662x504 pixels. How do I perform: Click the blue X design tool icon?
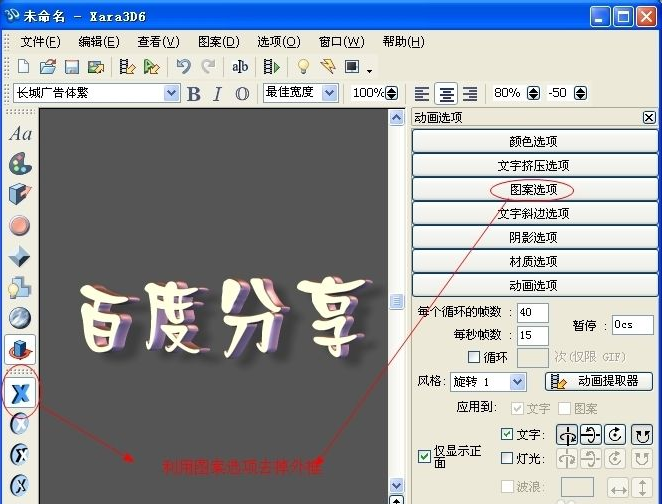coord(20,392)
